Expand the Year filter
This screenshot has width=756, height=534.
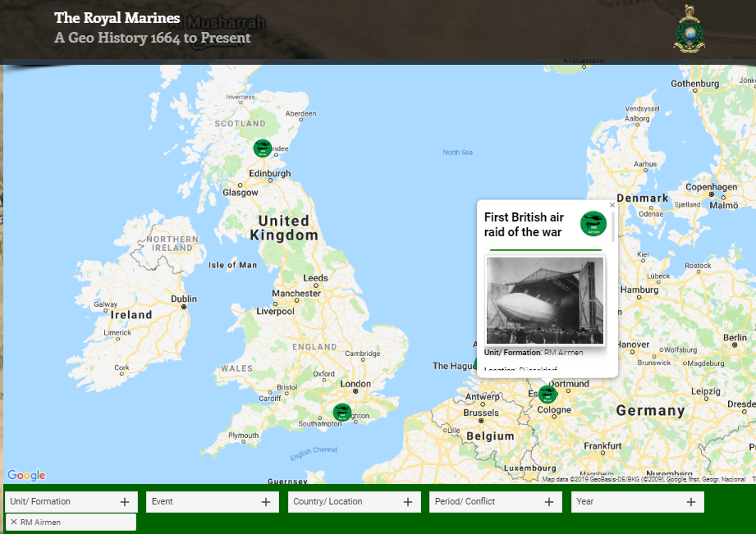pos(638,502)
